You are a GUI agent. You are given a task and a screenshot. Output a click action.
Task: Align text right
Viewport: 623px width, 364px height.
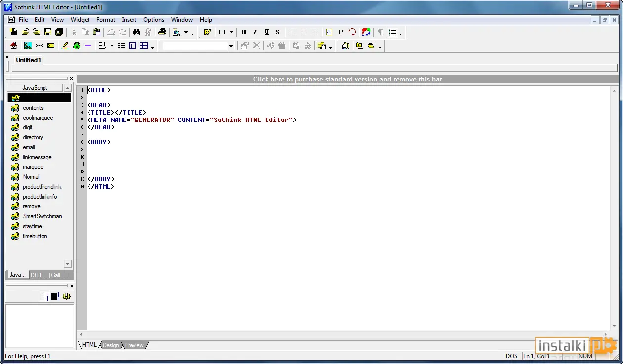[315, 32]
